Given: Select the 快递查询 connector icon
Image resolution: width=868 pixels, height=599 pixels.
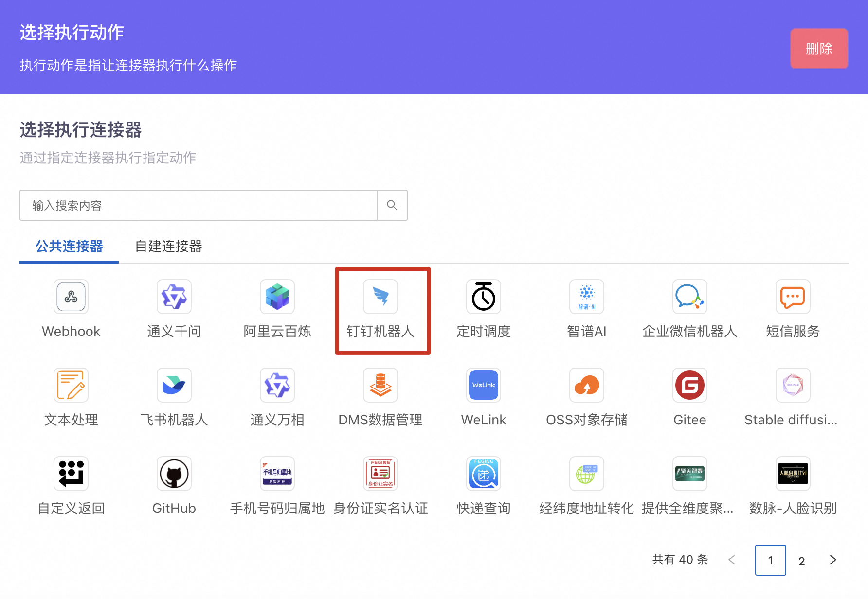Looking at the screenshot, I should coord(484,474).
